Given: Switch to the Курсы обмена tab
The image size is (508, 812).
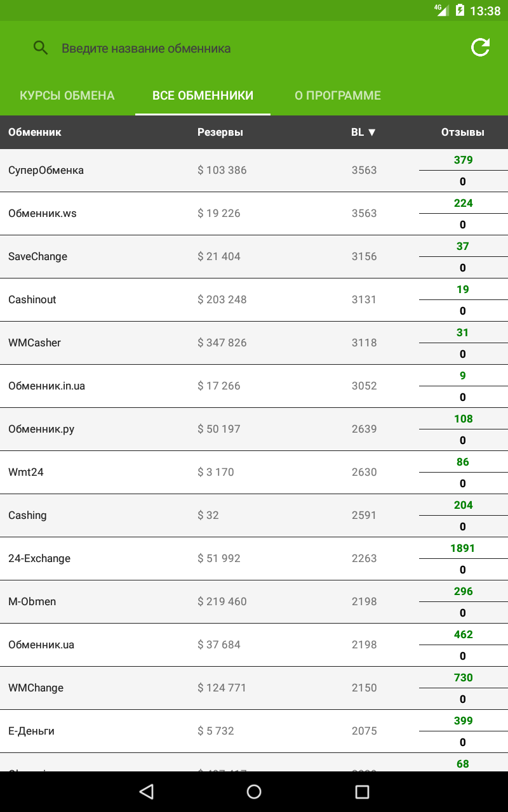Looking at the screenshot, I should click(67, 96).
